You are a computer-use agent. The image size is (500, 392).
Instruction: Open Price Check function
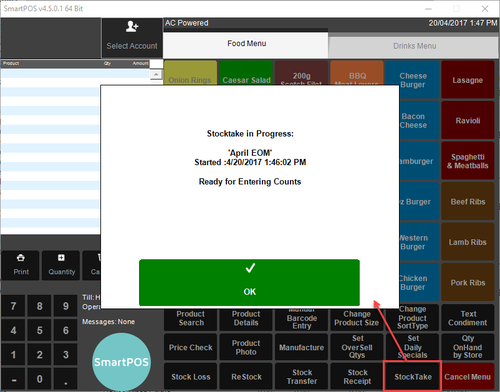pyautogui.click(x=190, y=347)
